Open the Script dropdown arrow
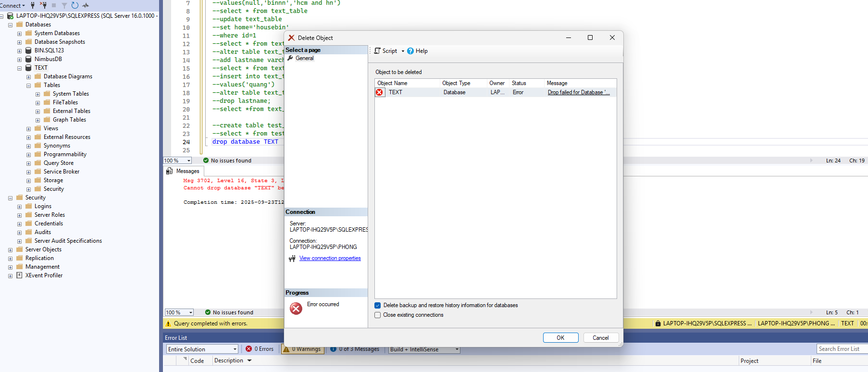Image resolution: width=868 pixels, height=372 pixels. [403, 51]
